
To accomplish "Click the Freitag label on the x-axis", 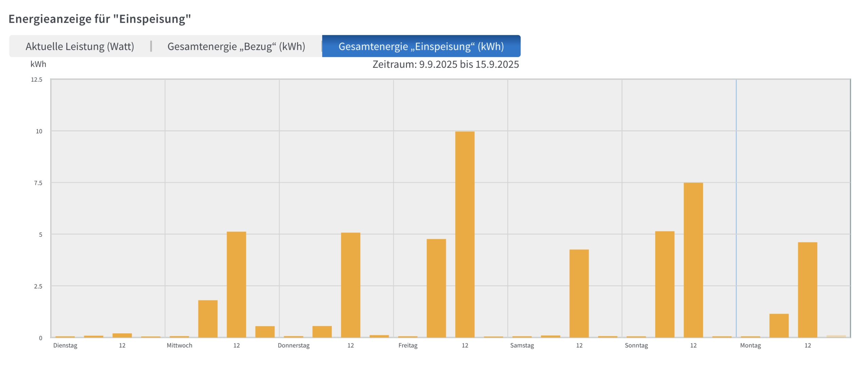I will click(x=408, y=345).
